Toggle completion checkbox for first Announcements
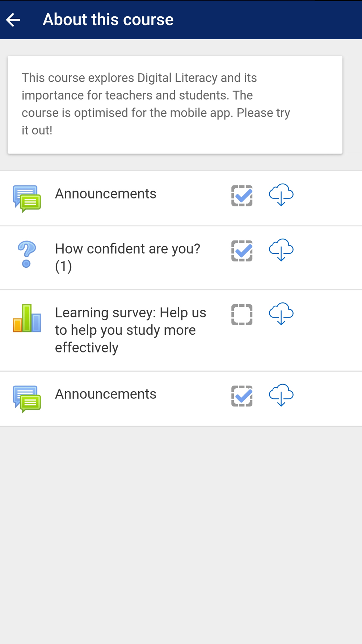Screen dimensions: 362x644 coord(242,196)
